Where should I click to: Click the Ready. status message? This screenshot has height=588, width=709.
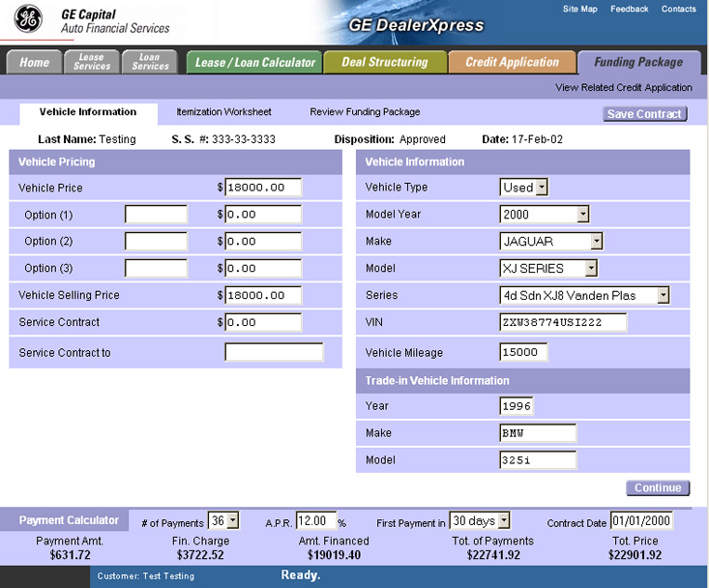click(x=301, y=574)
